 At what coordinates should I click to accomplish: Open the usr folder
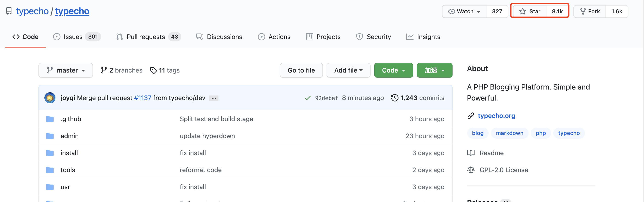[65, 187]
